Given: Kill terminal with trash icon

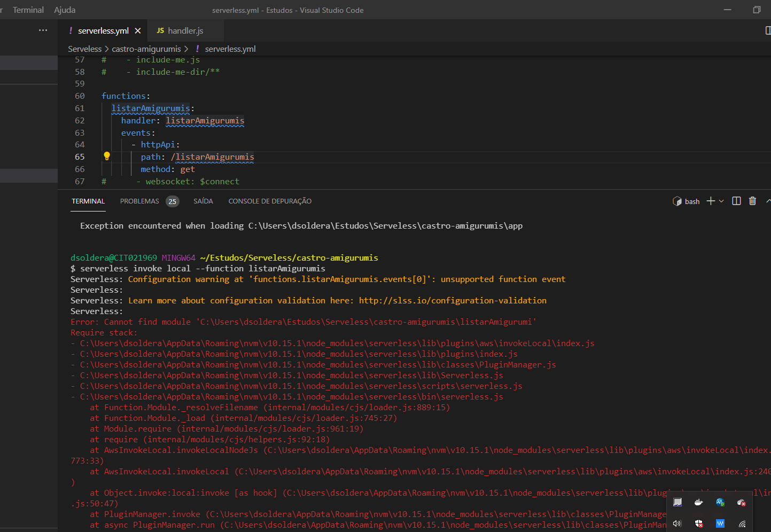Looking at the screenshot, I should pos(752,201).
